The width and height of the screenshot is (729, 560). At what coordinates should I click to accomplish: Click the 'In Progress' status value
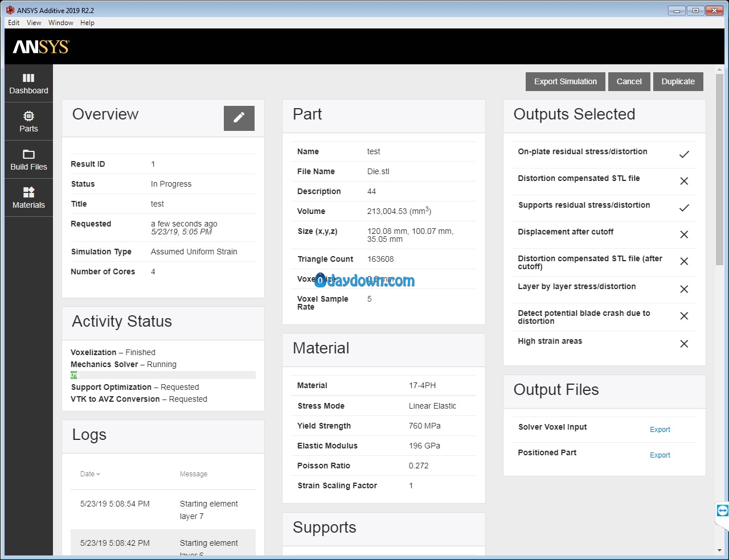tap(171, 184)
